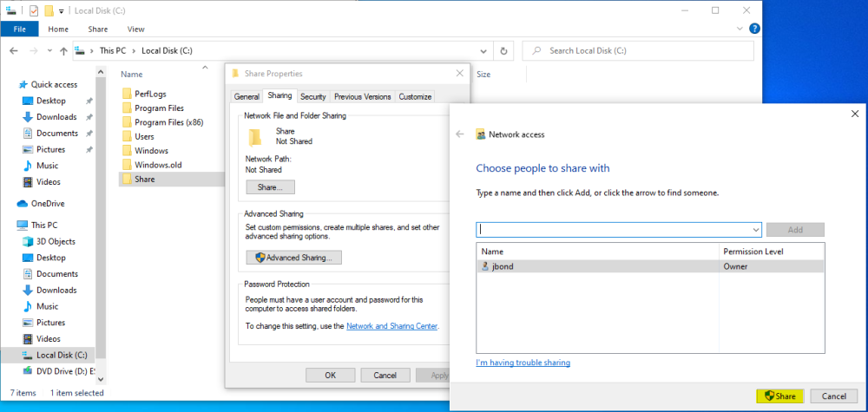Open the Network and Sharing Center link

[392, 326]
